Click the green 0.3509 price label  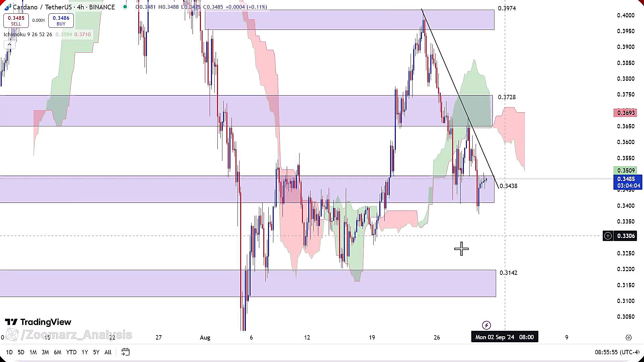pyautogui.click(x=625, y=171)
